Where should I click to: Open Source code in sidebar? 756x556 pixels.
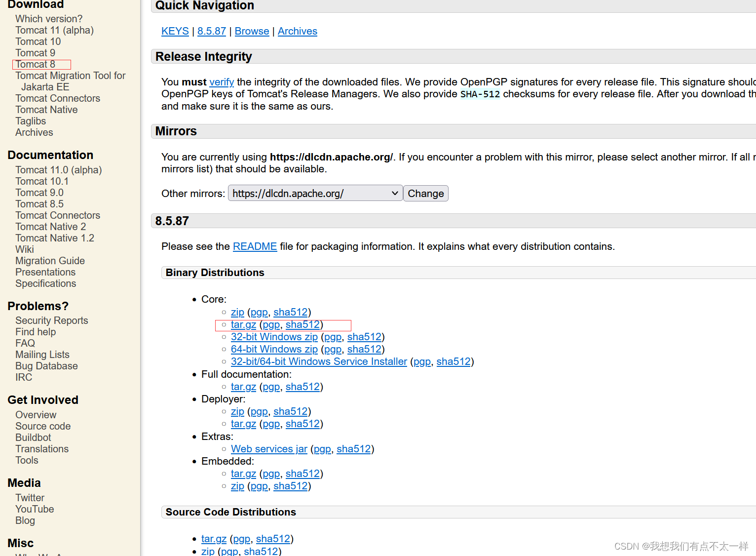[43, 426]
